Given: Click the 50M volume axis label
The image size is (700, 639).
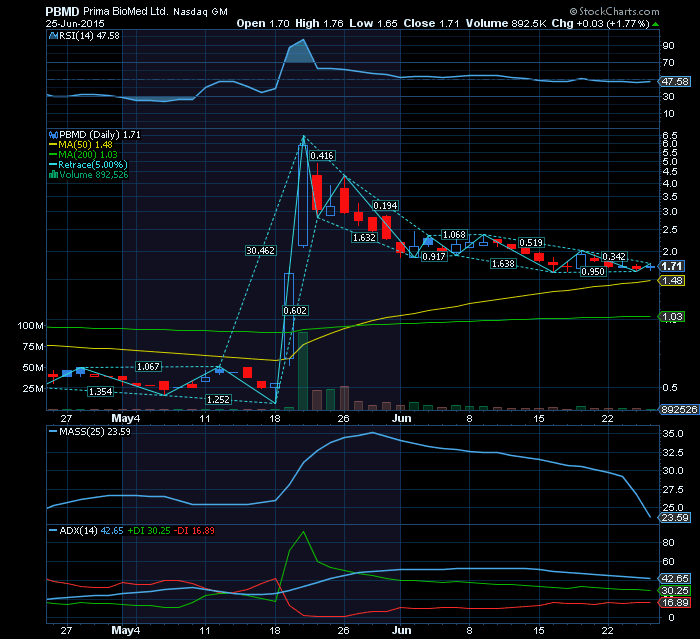Looking at the screenshot, I should click(33, 368).
